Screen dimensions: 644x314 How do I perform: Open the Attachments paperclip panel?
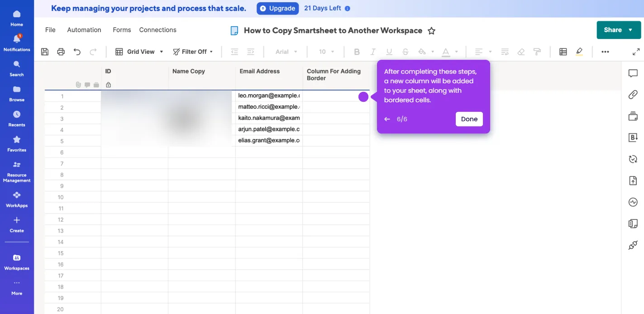point(633,95)
